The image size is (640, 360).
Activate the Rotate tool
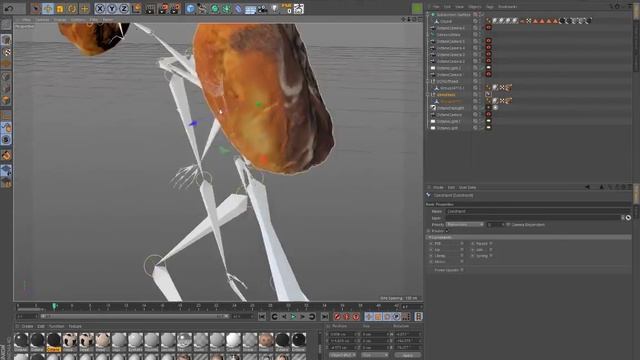[x=72, y=9]
